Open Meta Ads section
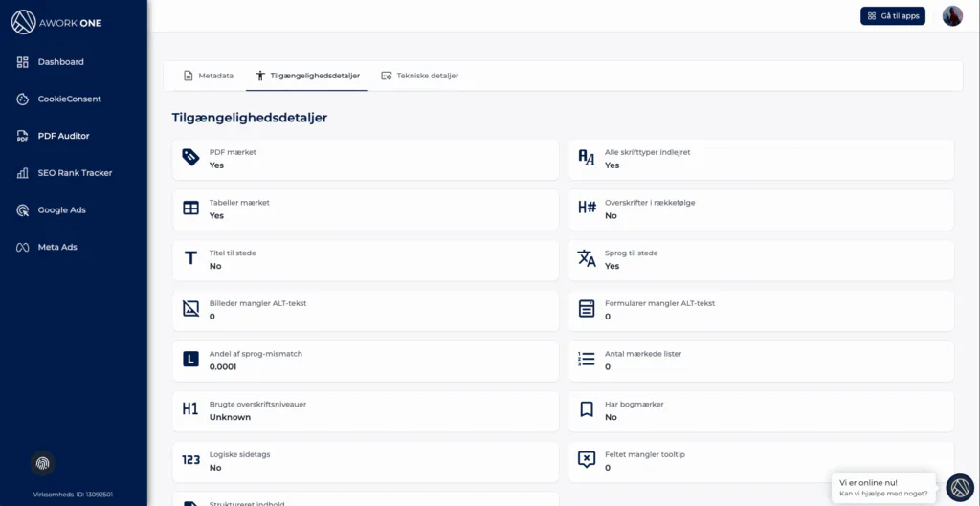This screenshot has height=506, width=980. pyautogui.click(x=57, y=247)
